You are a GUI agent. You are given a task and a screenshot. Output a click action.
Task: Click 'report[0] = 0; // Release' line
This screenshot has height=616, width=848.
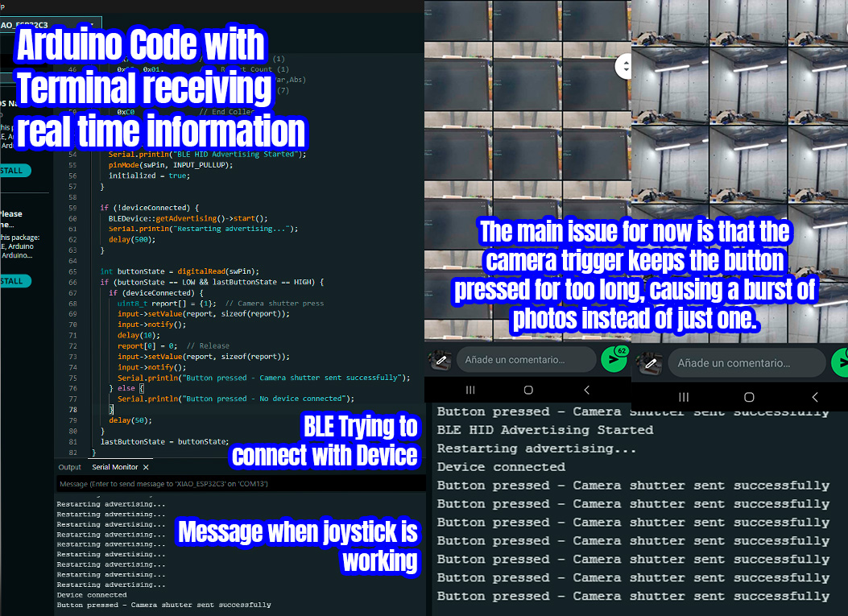pyautogui.click(x=173, y=346)
